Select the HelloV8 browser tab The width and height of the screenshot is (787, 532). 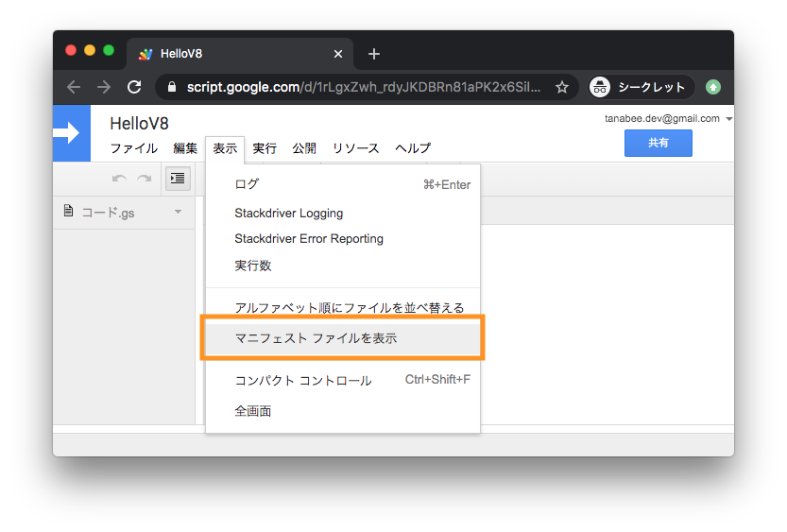pos(240,54)
